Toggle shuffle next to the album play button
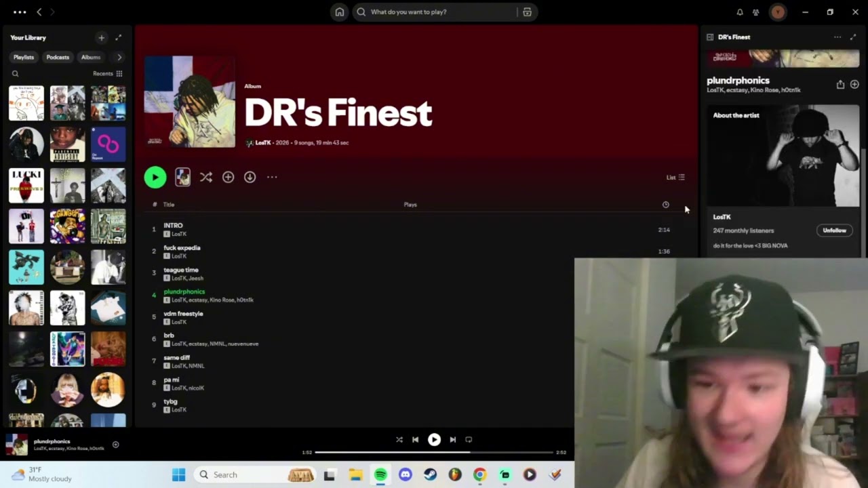Screen dimensions: 868x488 [206, 177]
